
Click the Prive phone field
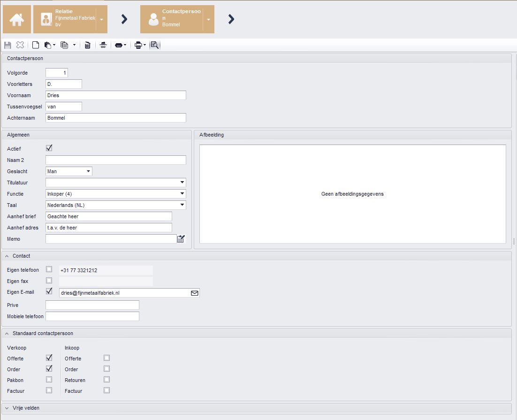[x=92, y=305]
